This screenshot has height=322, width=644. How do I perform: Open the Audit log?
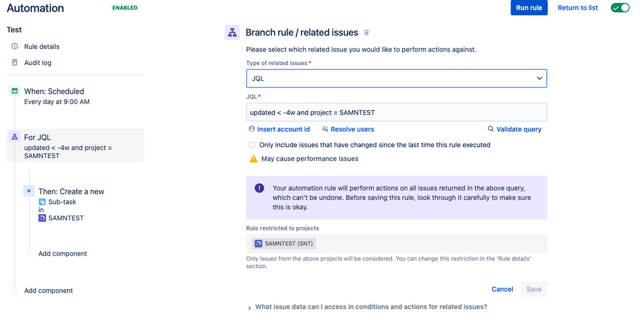pyautogui.click(x=37, y=63)
